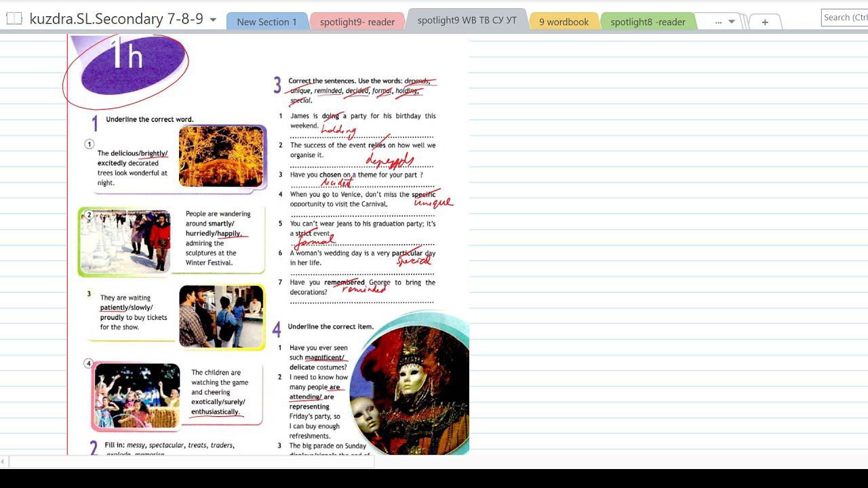Click the heading 'Underline the correct word.'
The image size is (868, 488).
149,119
